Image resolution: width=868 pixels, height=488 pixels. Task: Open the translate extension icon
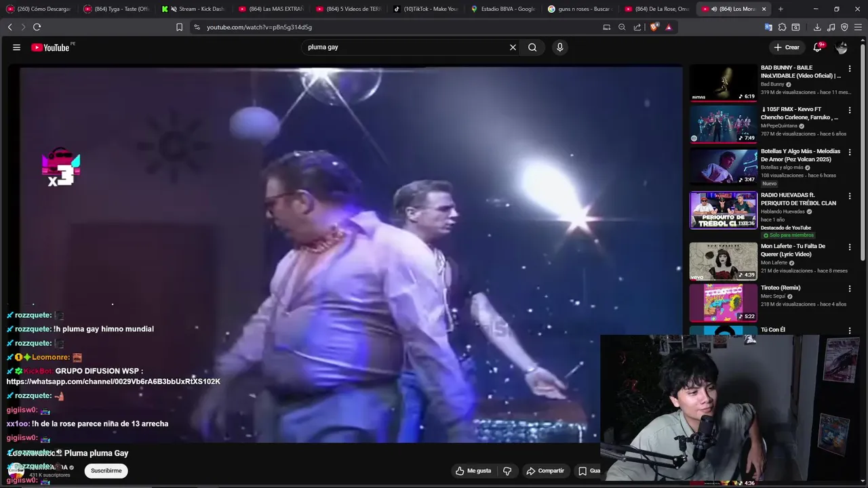pyautogui.click(x=768, y=27)
